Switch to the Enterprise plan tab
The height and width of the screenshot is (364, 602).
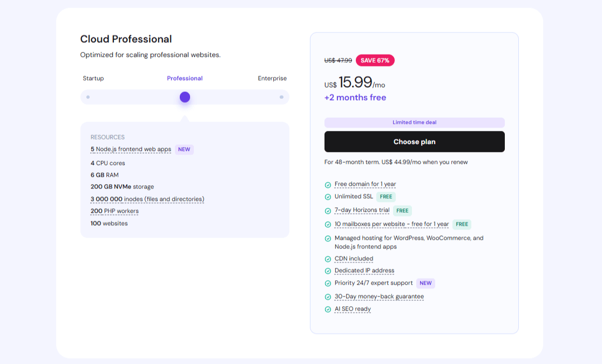(272, 78)
